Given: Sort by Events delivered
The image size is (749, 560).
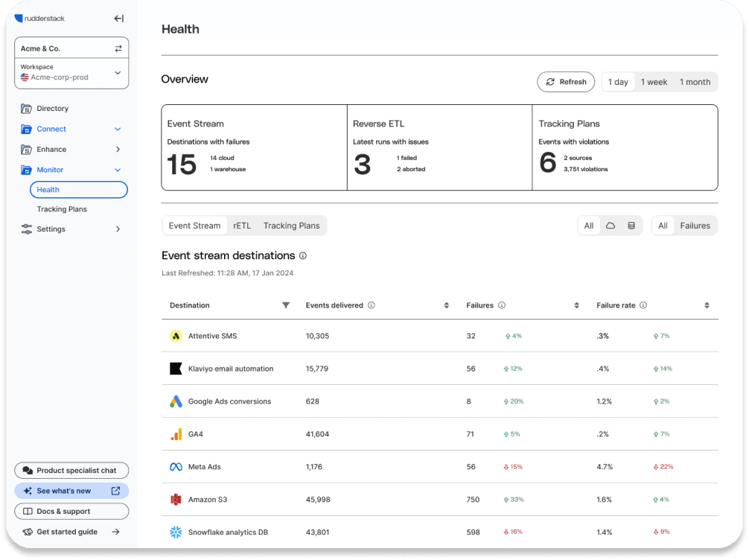Looking at the screenshot, I should pyautogui.click(x=447, y=305).
